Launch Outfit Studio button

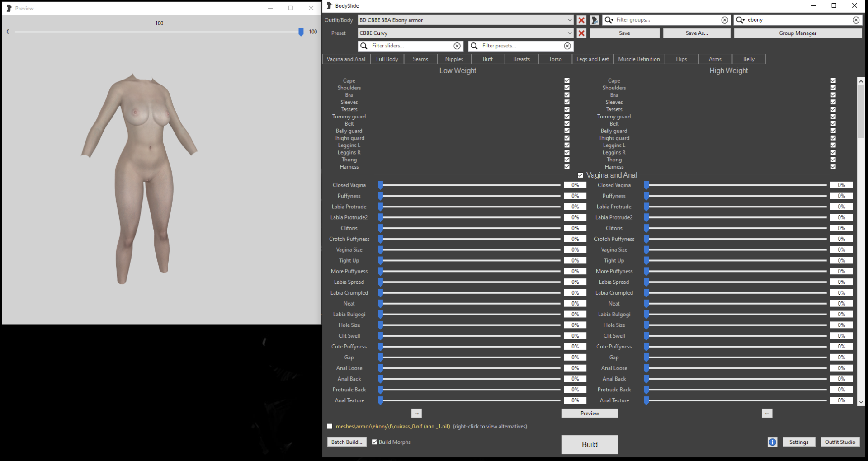point(840,442)
